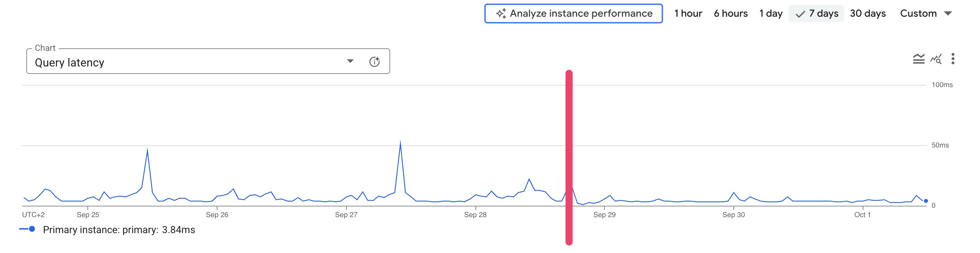Toggle the chart legend icon
The width and height of the screenshot is (980, 253).
pos(919,59)
